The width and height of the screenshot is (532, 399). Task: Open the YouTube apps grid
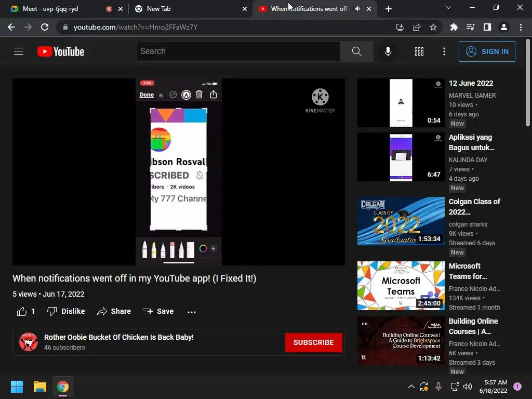[419, 51]
